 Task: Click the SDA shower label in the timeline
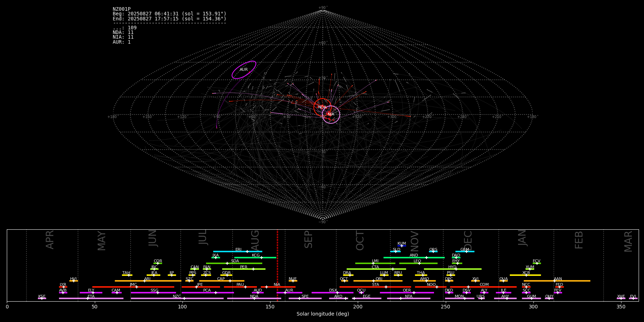(235, 261)
